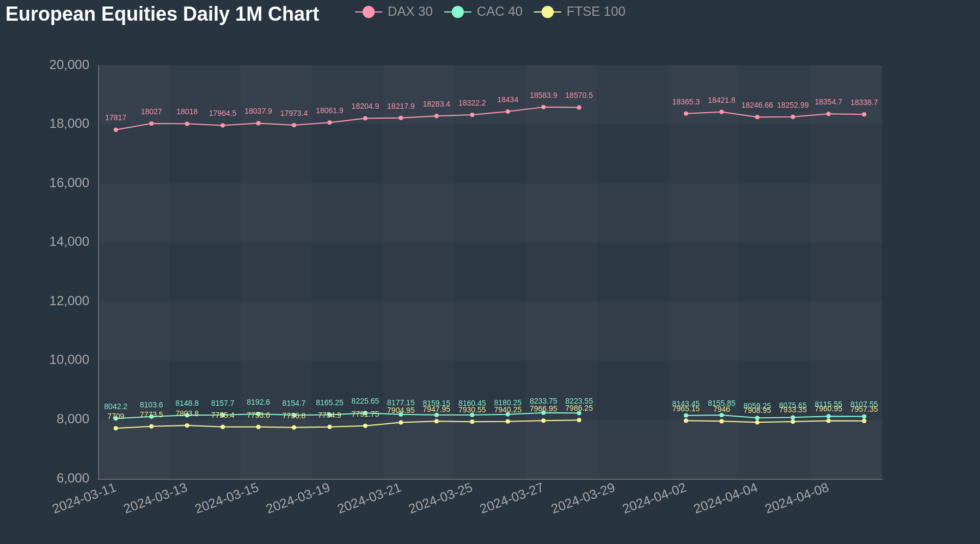Click y-axis label 12,000

[69, 301]
